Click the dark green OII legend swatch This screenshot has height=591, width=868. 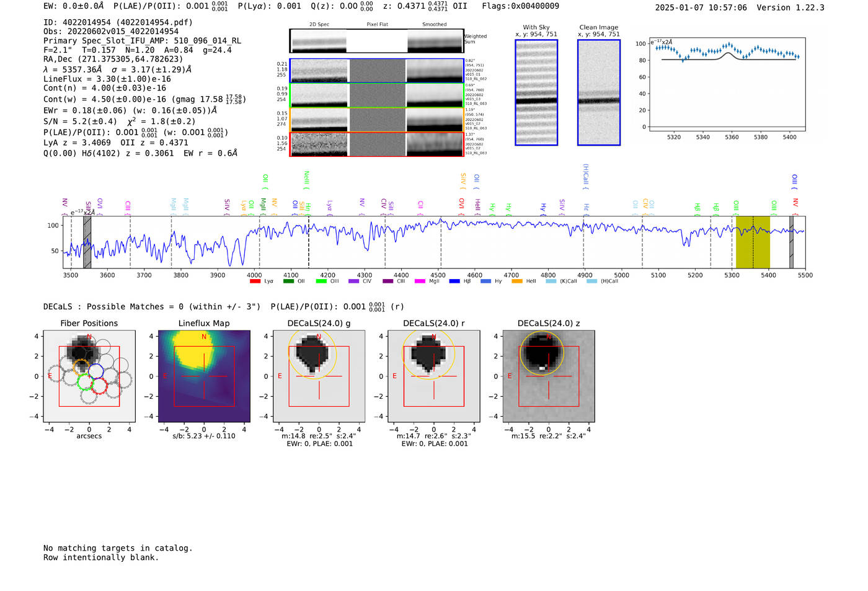(288, 282)
